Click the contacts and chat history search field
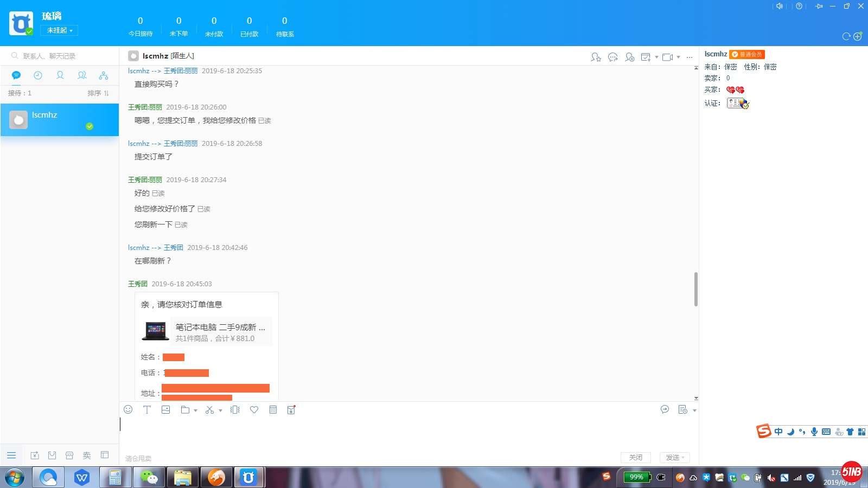The height and width of the screenshot is (488, 868). point(60,56)
